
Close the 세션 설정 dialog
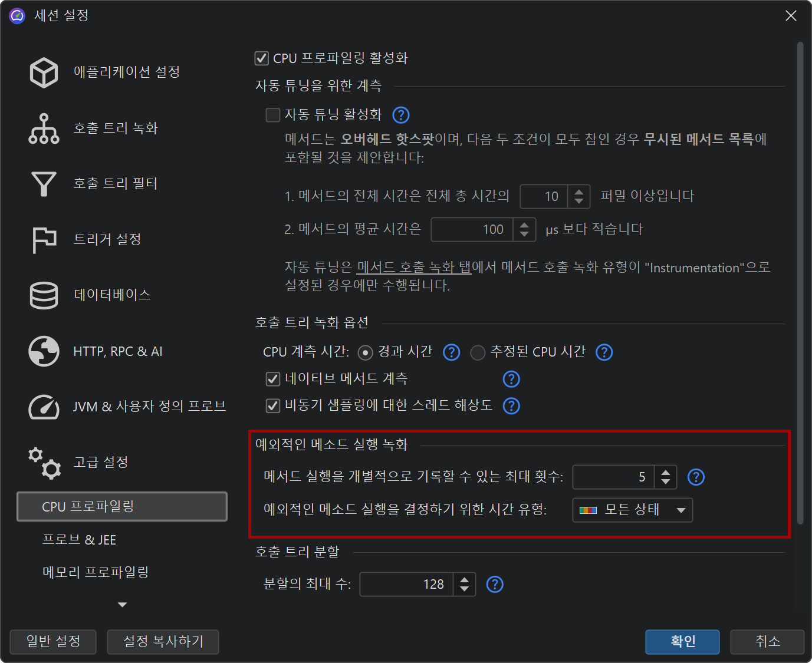[791, 16]
